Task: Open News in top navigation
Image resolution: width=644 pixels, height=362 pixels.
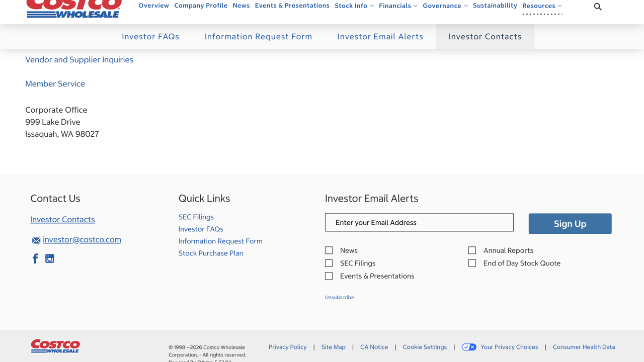Action: point(241,6)
